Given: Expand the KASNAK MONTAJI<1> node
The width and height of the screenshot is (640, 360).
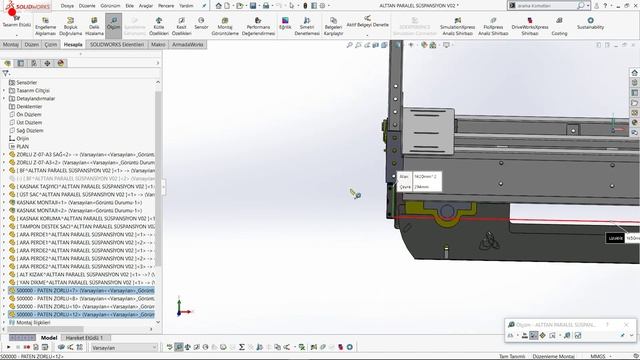Looking at the screenshot, I should (x=4, y=202).
